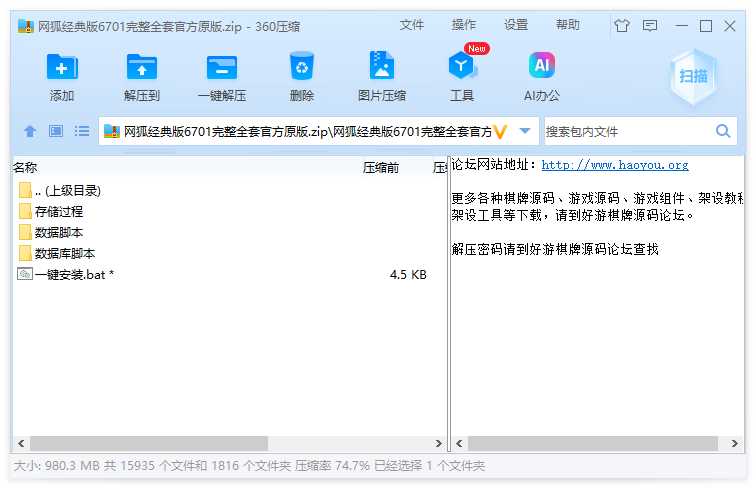The width and height of the screenshot is (756, 488).
Task: Open the 设置 menu
Action: [516, 25]
